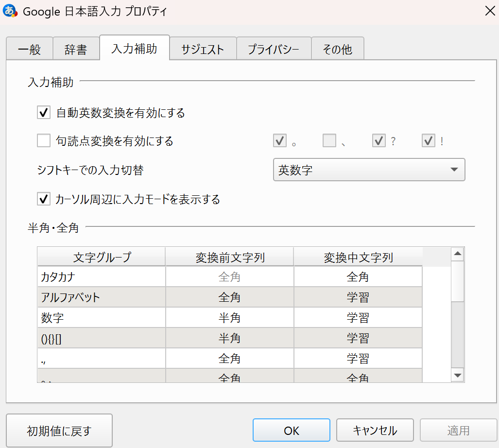This screenshot has height=448, width=499.
Task: Select the 入力補助 tab
Action: (x=135, y=48)
